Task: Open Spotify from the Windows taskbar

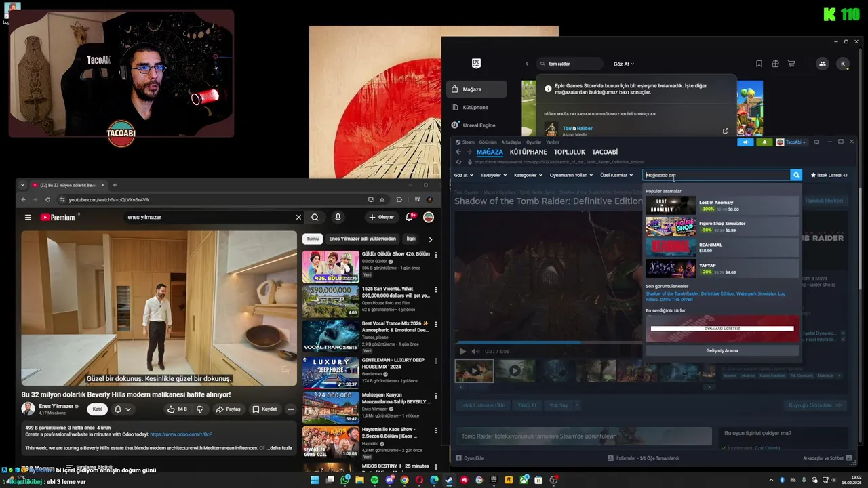Action: point(375,480)
